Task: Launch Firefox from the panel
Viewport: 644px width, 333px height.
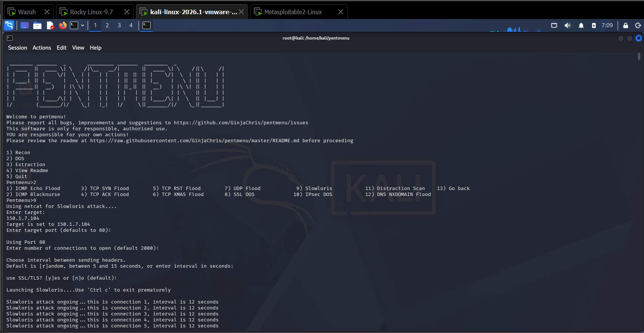Action: 63,25
